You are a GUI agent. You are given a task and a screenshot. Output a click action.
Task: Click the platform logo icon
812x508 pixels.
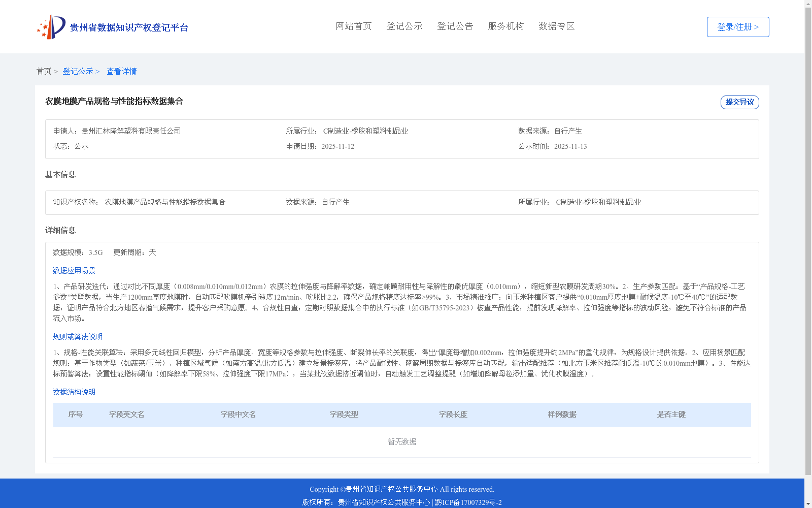pos(51,27)
